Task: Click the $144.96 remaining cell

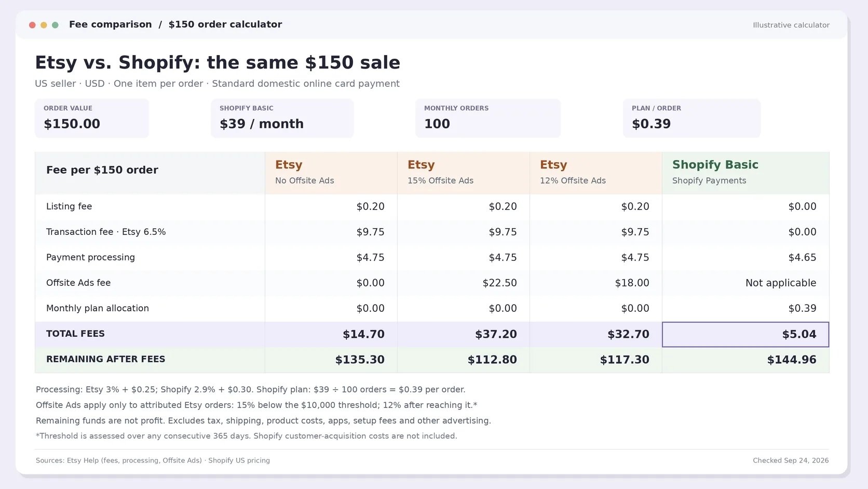Action: (x=745, y=360)
